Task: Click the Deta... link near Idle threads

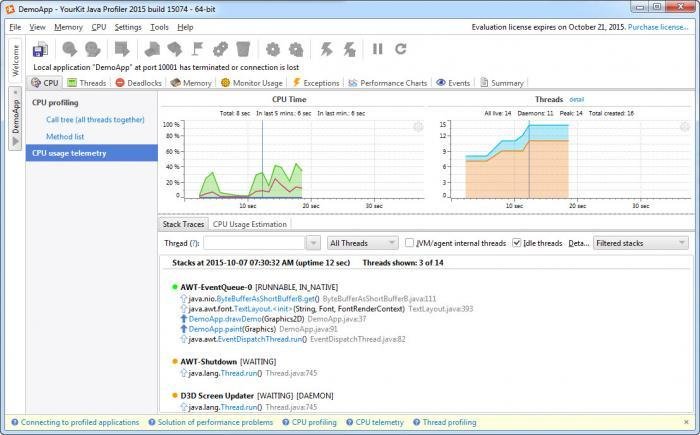Action: (x=579, y=243)
